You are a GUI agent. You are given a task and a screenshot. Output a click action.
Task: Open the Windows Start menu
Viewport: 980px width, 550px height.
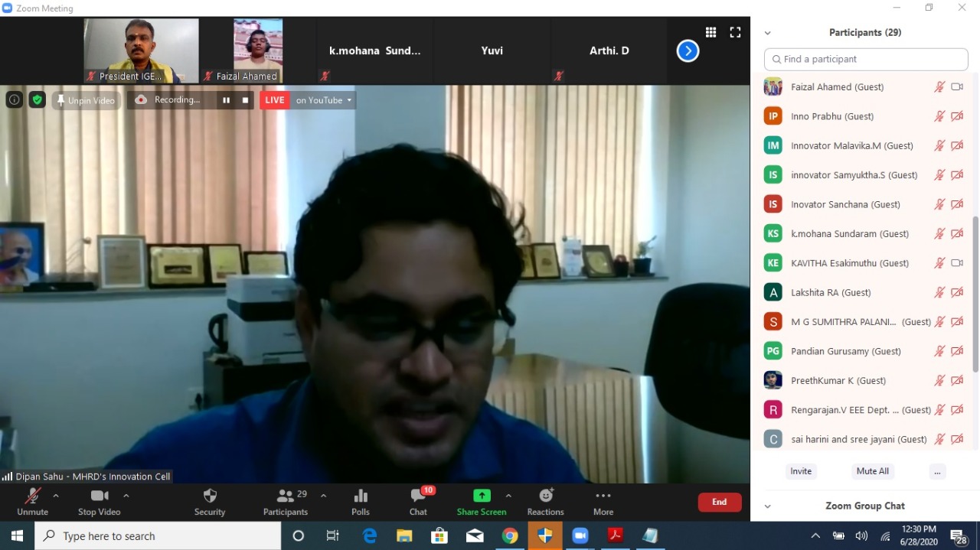pyautogui.click(x=17, y=536)
